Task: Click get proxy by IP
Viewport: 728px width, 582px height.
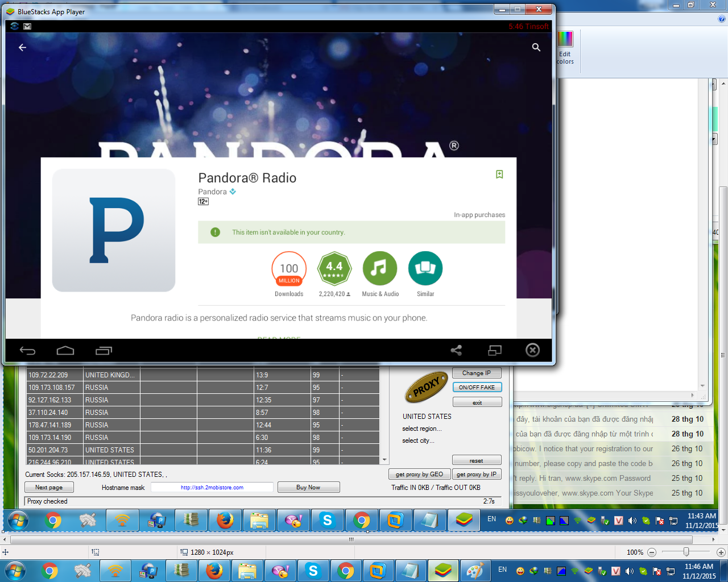Action: [x=477, y=474]
